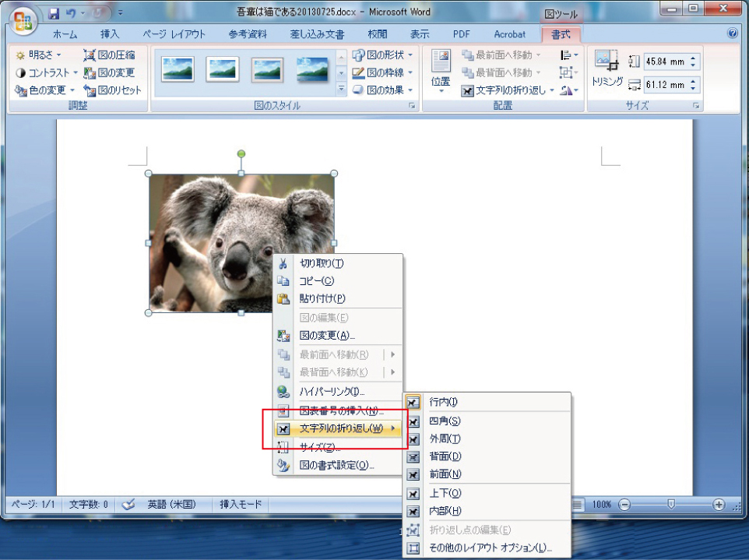The width and height of the screenshot is (749, 560).
Task: Click the Office button orb
Action: (23, 21)
